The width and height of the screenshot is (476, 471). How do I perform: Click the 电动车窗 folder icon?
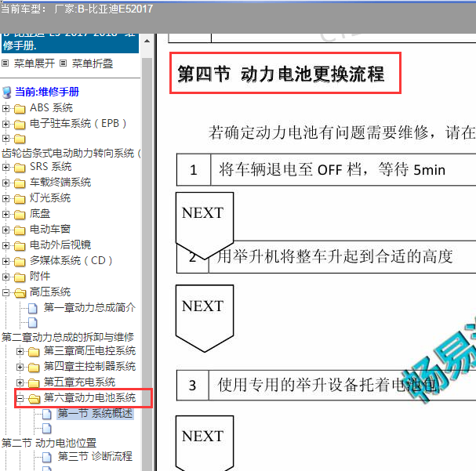20,230
